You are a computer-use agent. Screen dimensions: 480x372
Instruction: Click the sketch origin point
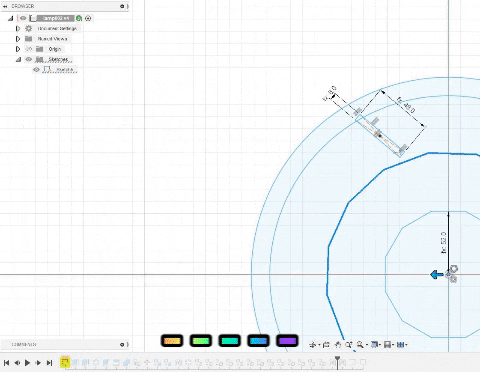point(448,275)
